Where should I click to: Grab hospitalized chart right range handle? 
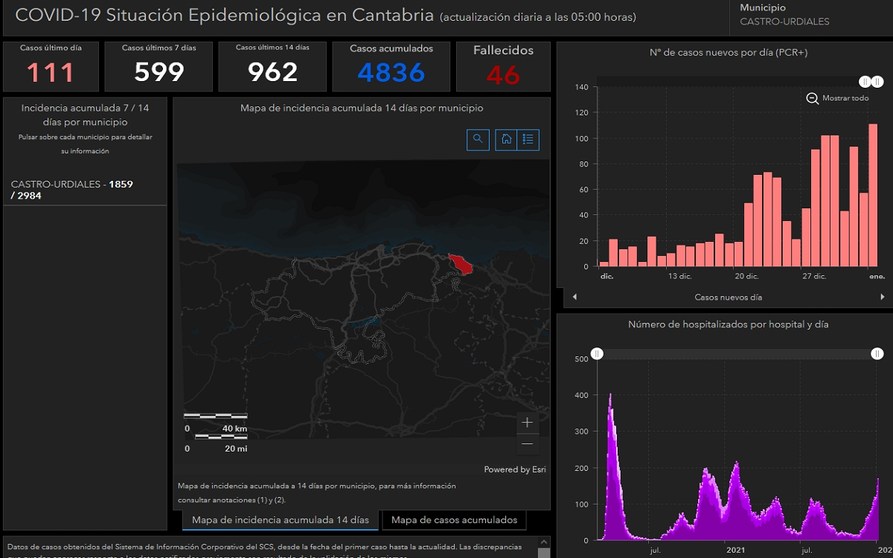(877, 354)
